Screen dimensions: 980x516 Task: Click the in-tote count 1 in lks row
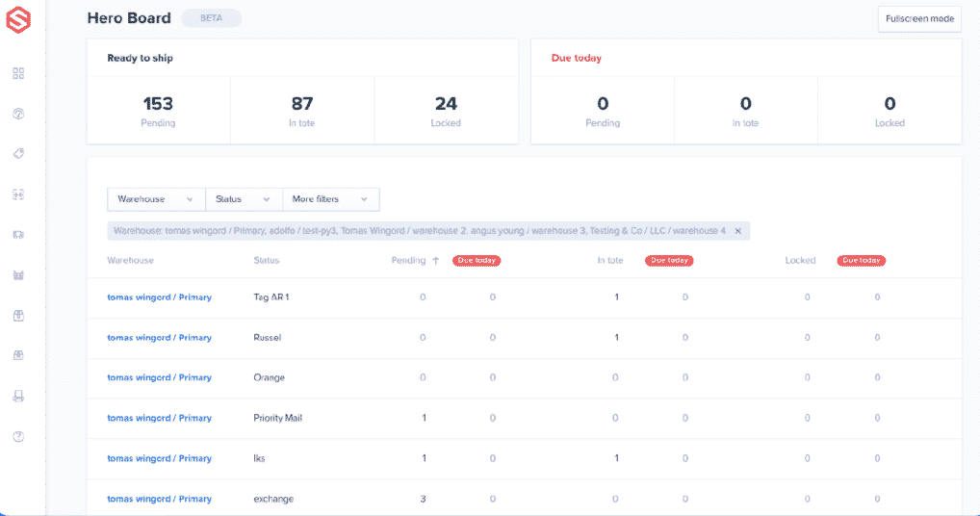tap(616, 458)
